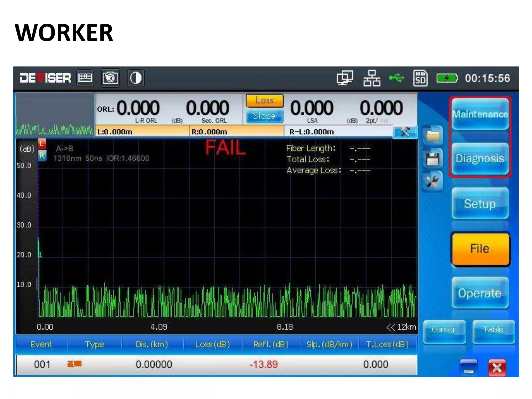This screenshot has width=532, height=399.
Task: Open the Diagnosis menu
Action: pos(480,158)
